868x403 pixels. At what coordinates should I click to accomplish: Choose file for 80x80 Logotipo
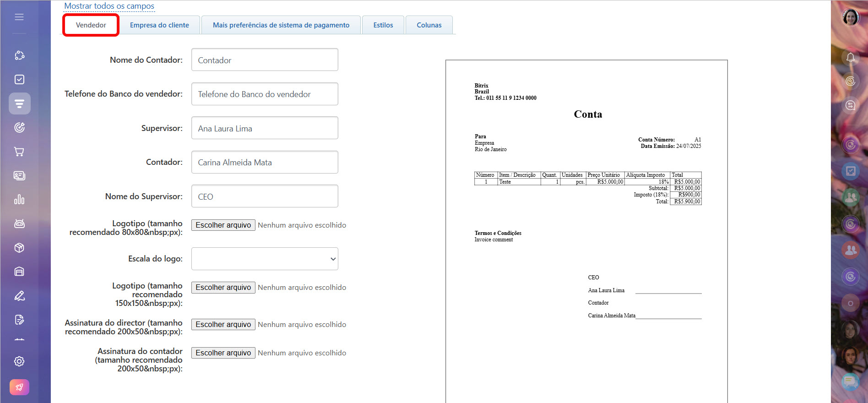tap(223, 225)
